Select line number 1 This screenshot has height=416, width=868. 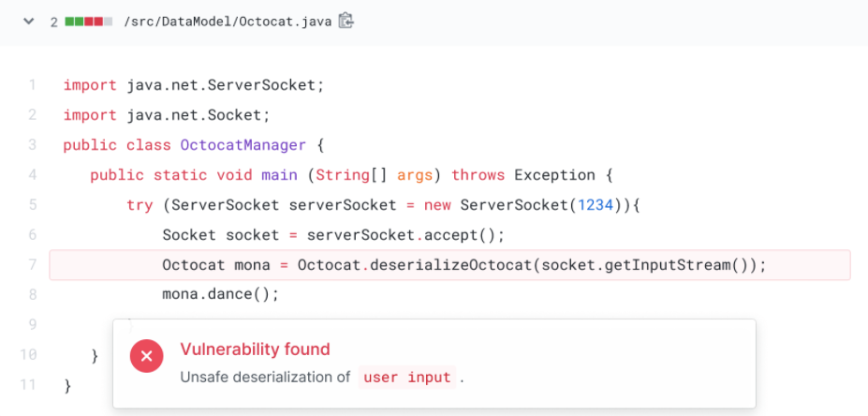32,85
